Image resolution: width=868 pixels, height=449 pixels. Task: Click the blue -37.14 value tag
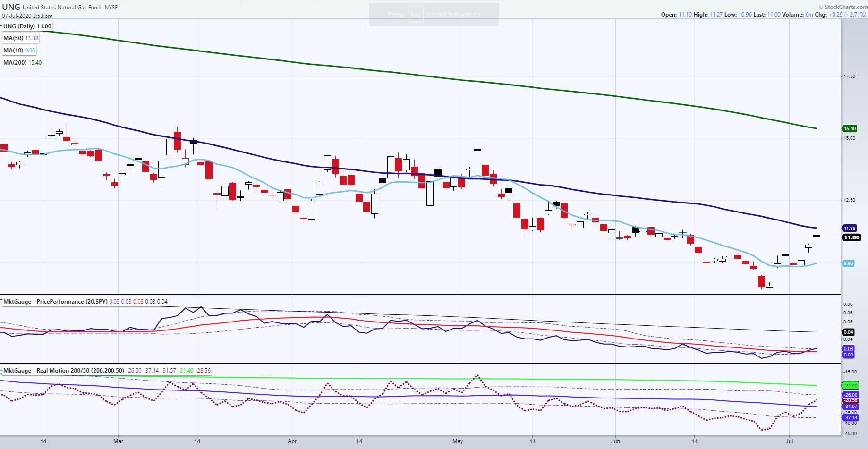(851, 417)
